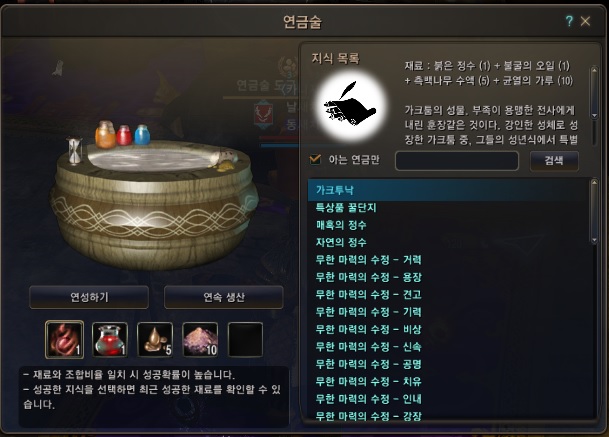
Task: Toggle the 아는 연금만 checkbox
Action: 315,159
